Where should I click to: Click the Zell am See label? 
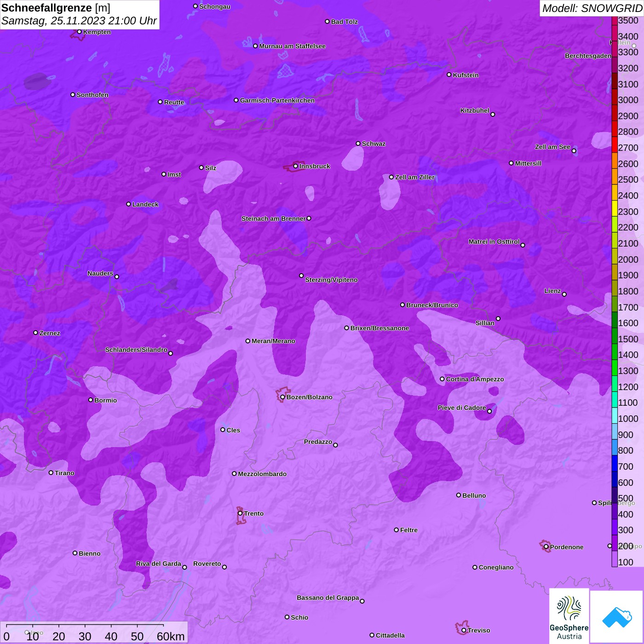point(552,147)
